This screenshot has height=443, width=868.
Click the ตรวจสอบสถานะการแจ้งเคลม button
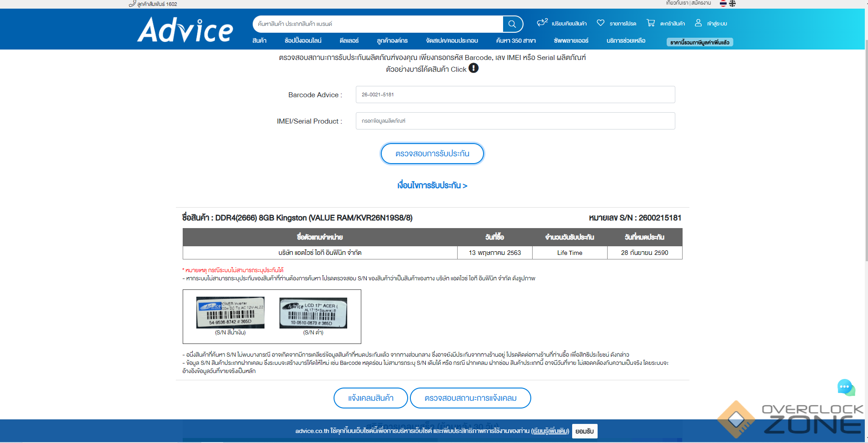point(470,398)
